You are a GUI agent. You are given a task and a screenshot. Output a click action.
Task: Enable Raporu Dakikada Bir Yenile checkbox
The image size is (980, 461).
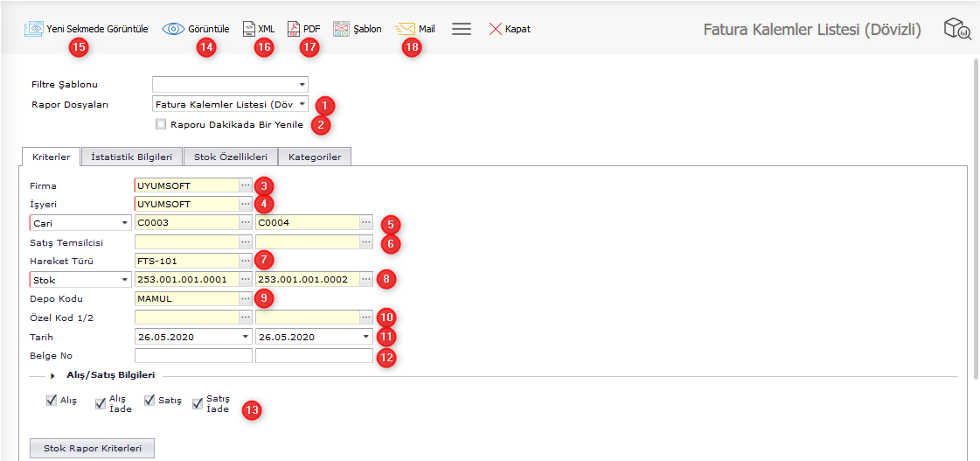pos(161,124)
